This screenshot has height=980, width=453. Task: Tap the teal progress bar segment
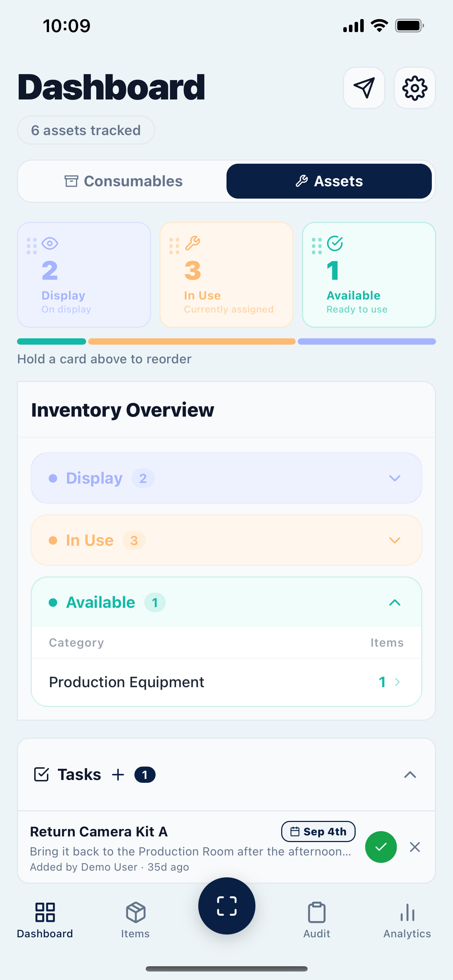pos(52,341)
